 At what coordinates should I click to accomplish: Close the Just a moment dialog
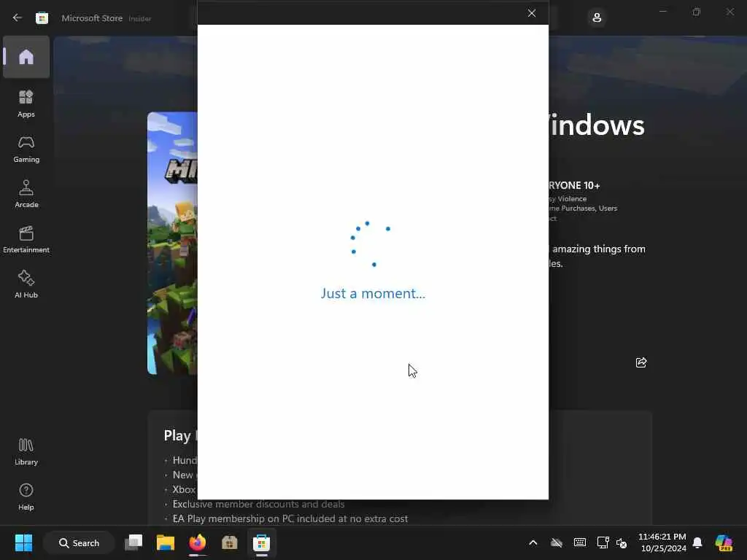[x=532, y=13]
